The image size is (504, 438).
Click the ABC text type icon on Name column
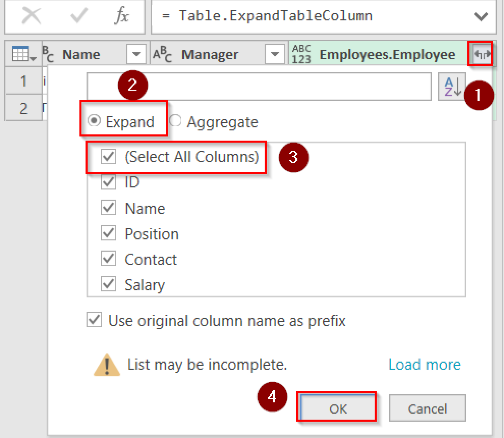point(47,54)
